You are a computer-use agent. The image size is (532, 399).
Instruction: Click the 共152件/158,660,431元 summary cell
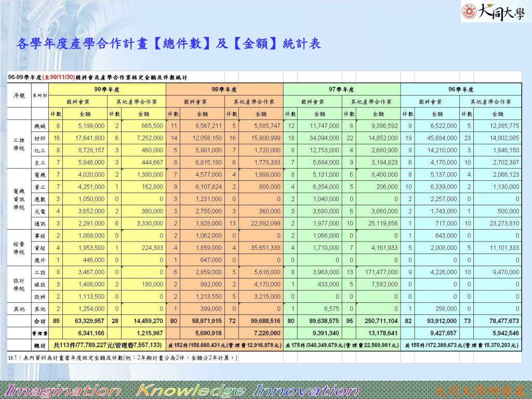pyautogui.click(x=224, y=345)
